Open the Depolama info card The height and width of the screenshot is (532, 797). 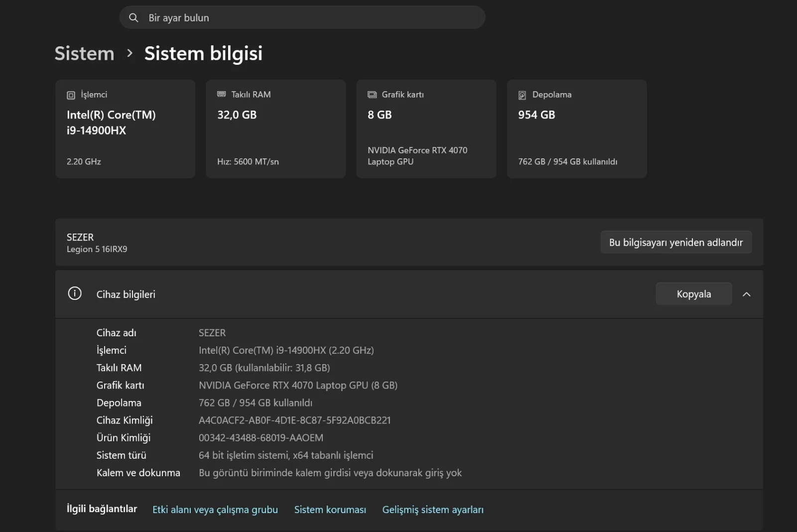577,129
